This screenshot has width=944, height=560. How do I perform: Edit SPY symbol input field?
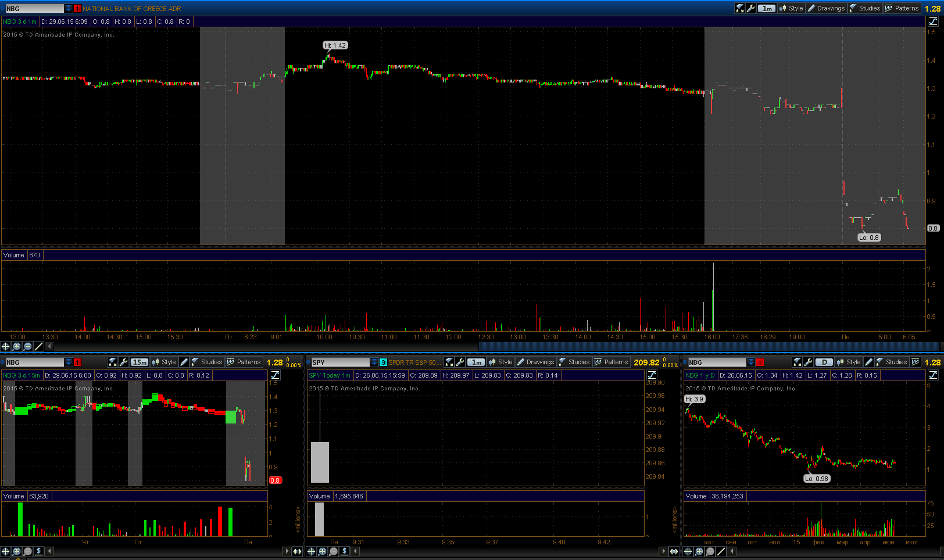coord(341,362)
